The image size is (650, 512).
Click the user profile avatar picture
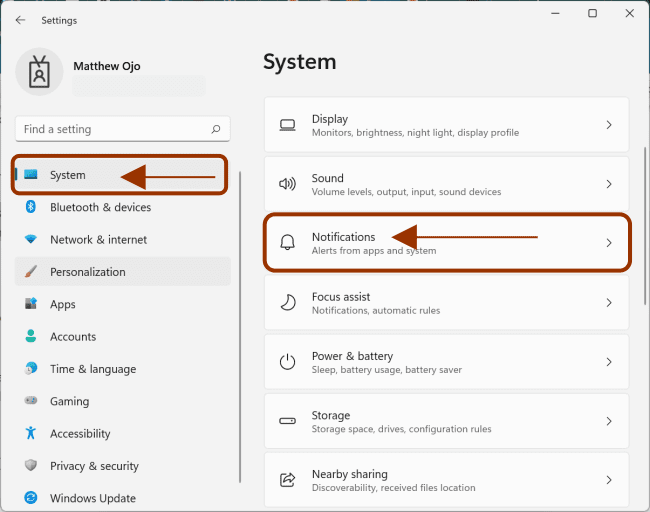click(39, 72)
